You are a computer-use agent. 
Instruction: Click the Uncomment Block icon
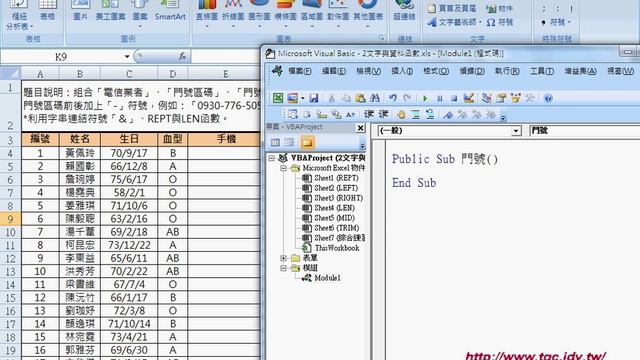(x=430, y=115)
